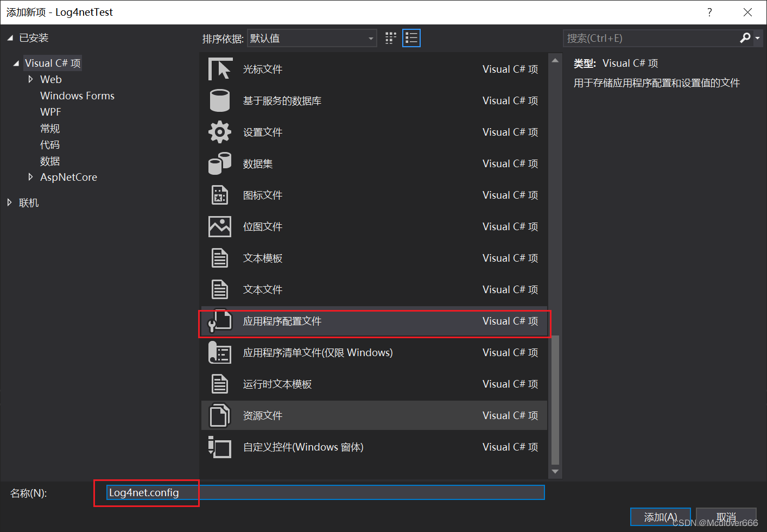Collapse the 已安装 tree node
Viewport: 767px width, 532px height.
10,38
